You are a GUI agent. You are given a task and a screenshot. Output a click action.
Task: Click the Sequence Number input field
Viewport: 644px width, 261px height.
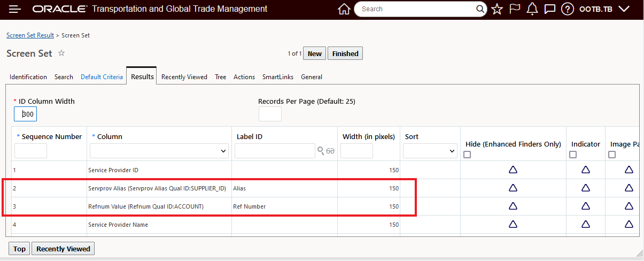30,151
